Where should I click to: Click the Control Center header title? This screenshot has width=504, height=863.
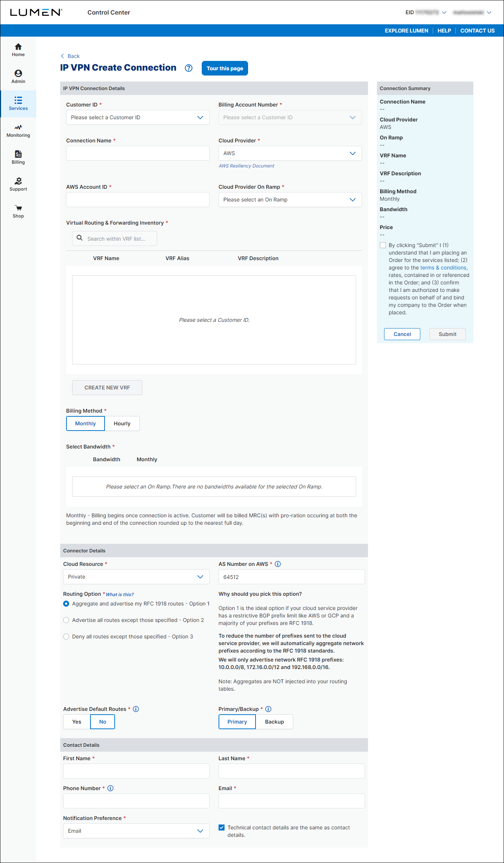coord(109,12)
